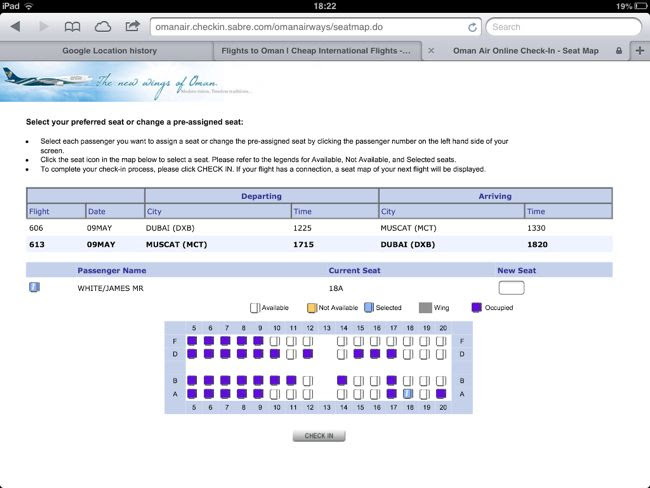
Task: Select available seat 18B
Action: point(408,381)
